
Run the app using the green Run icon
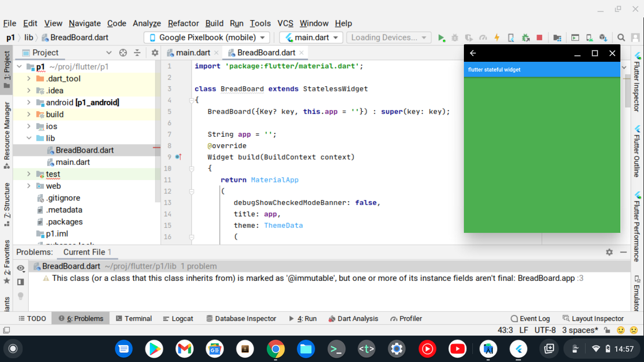[441, 37]
